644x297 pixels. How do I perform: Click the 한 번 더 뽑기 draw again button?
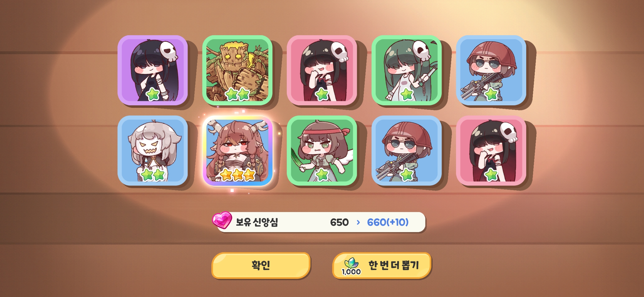point(382,265)
